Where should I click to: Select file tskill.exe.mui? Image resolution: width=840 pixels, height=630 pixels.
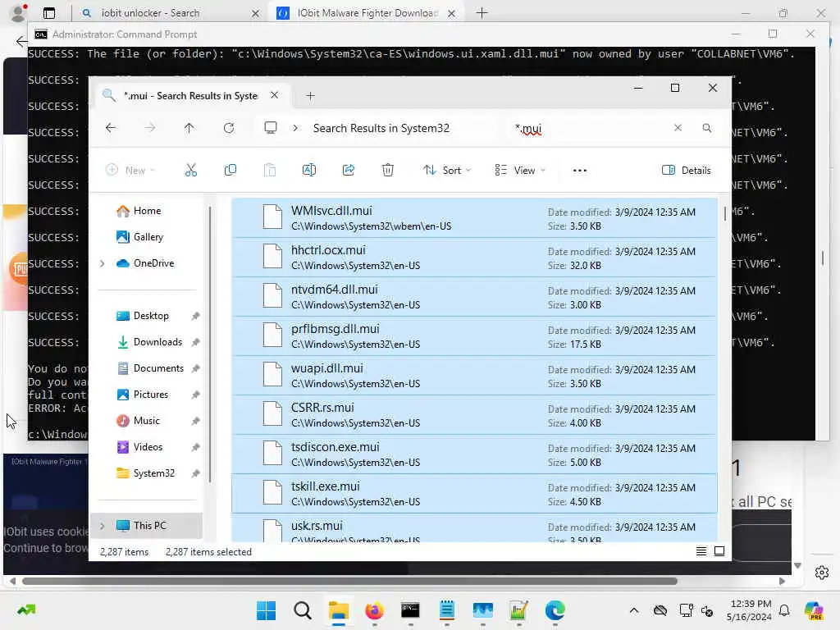[474, 494]
